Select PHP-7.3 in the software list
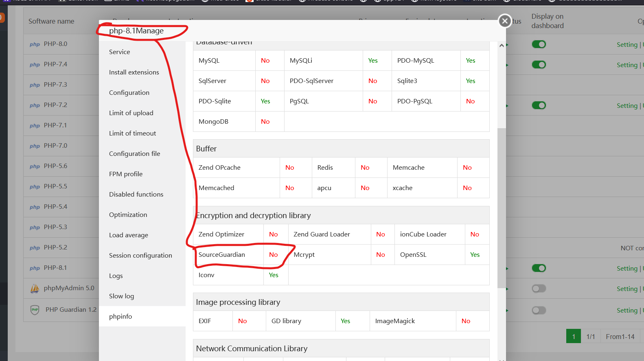 tap(55, 84)
